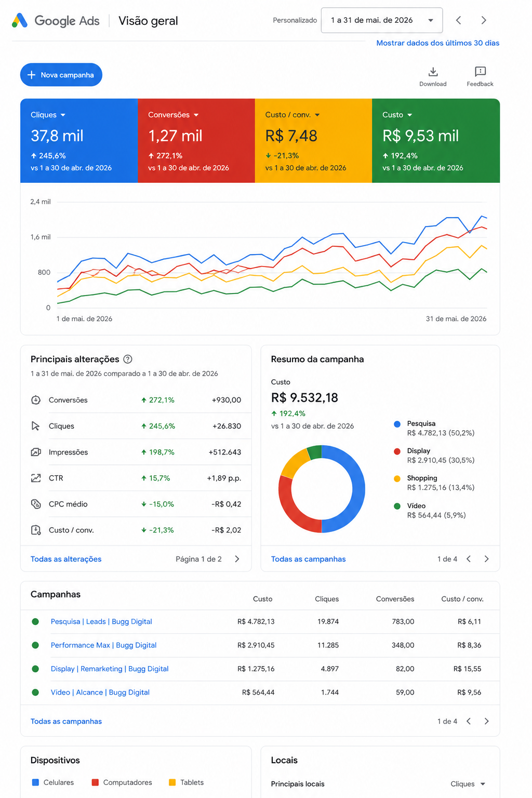Open the date range dropdown

pos(382,20)
